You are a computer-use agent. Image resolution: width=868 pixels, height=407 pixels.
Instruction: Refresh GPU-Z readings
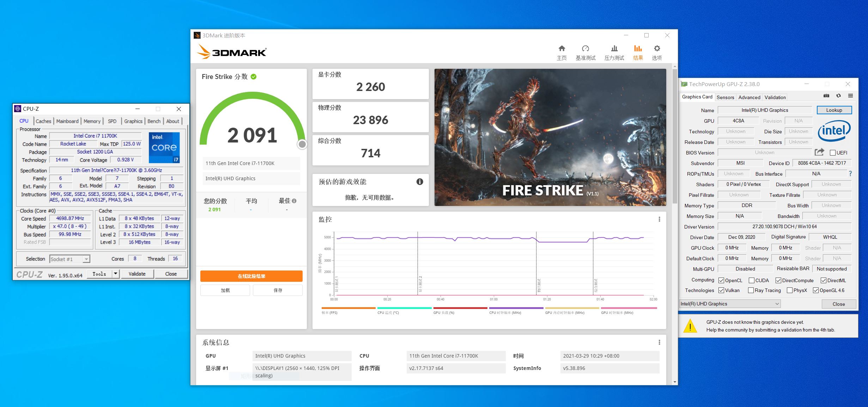click(838, 96)
